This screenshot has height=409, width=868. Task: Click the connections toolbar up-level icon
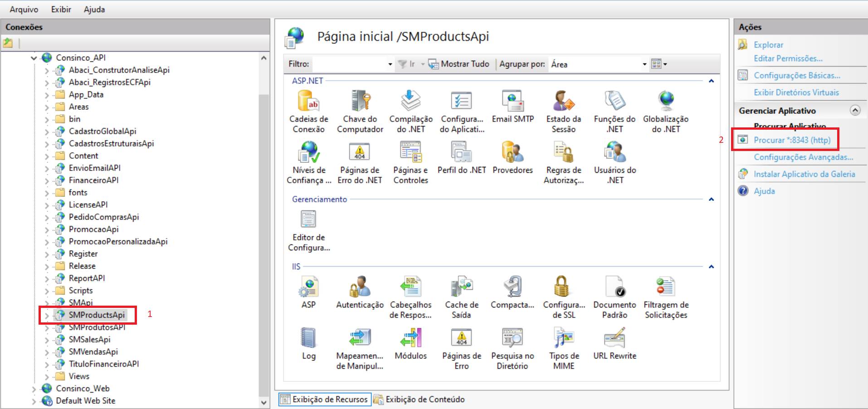point(8,44)
